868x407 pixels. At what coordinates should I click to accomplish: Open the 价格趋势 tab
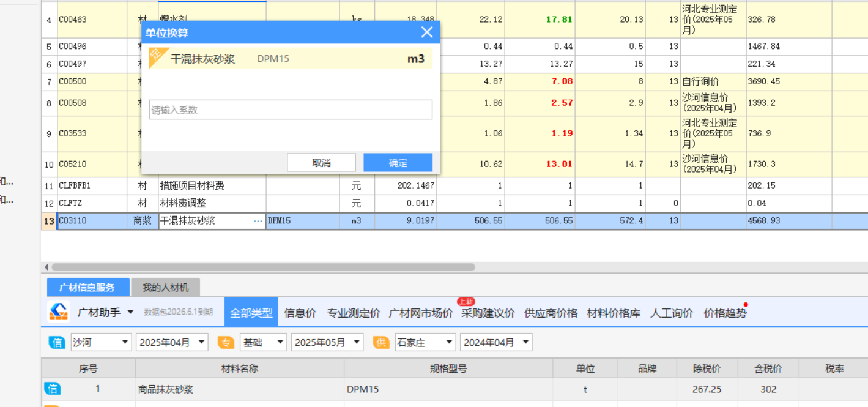coord(725,313)
